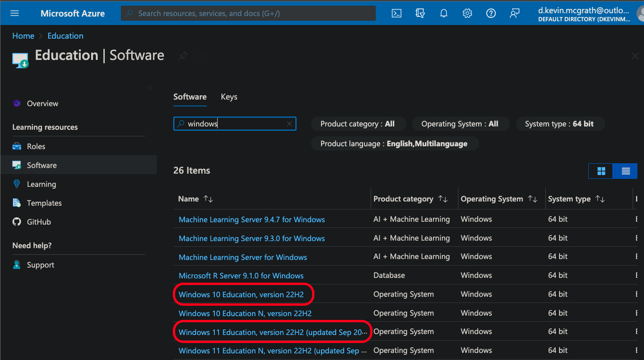This screenshot has width=644, height=360.
Task: Open Machine Learning Server 9.4.7 for Windows
Action: click(x=252, y=219)
